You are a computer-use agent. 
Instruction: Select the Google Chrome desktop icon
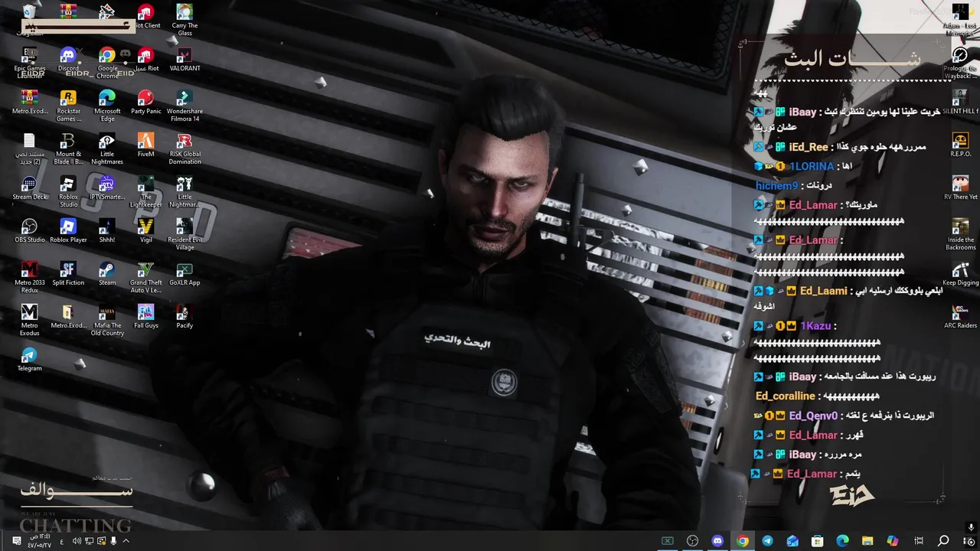pyautogui.click(x=107, y=63)
